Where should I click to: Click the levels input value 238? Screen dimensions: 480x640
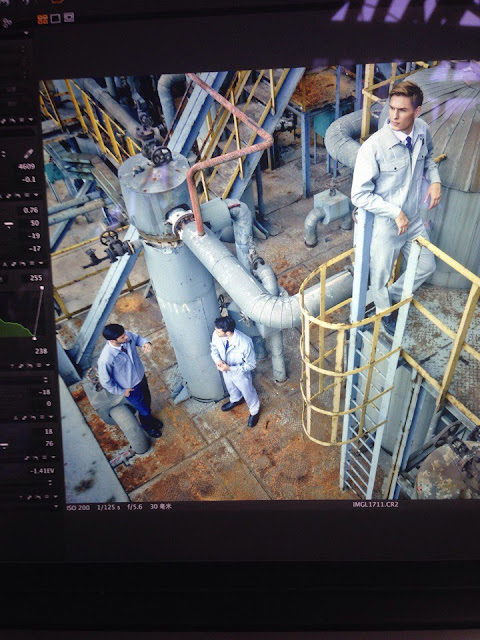[x=41, y=351]
